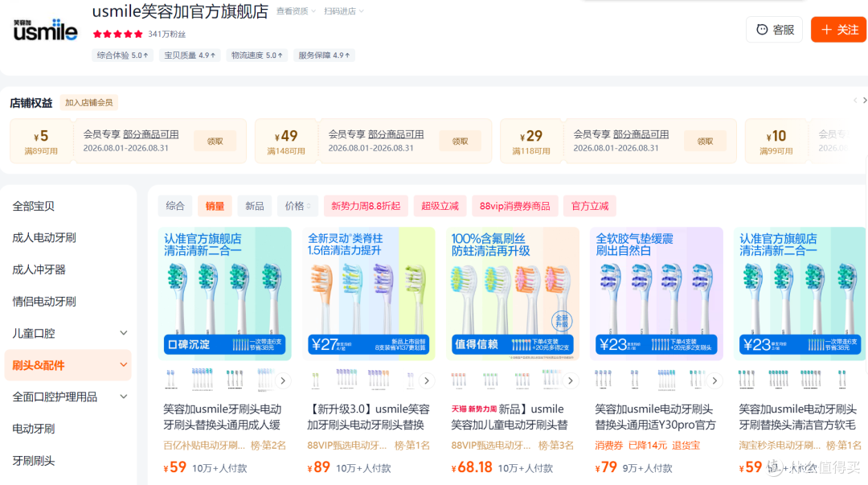Open title 新品】usmile 笑容加儿童电动牙刷头
This screenshot has width=868, height=485.
(510, 417)
